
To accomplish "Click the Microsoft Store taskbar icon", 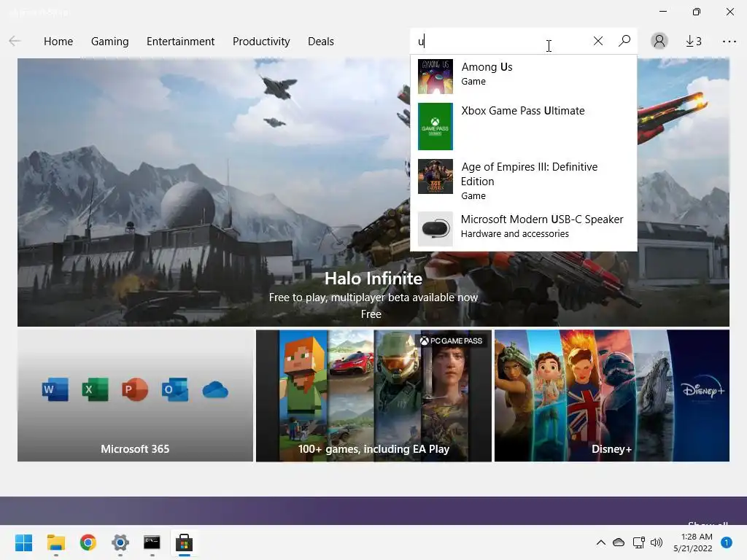I will [185, 542].
